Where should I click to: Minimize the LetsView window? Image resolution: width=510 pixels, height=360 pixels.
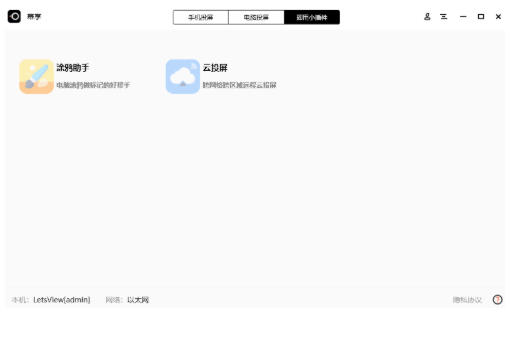[463, 17]
